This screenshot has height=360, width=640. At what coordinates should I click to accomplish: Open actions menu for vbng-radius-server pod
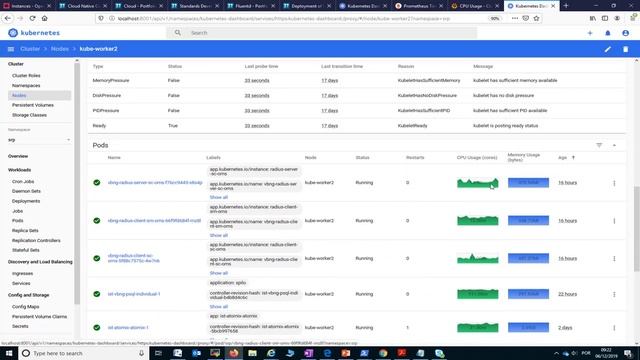[x=614, y=183]
